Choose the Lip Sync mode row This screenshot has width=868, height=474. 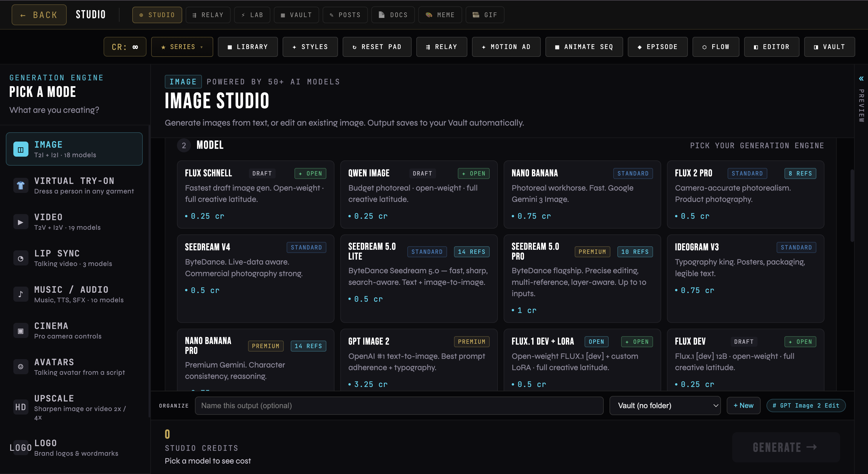click(x=74, y=258)
